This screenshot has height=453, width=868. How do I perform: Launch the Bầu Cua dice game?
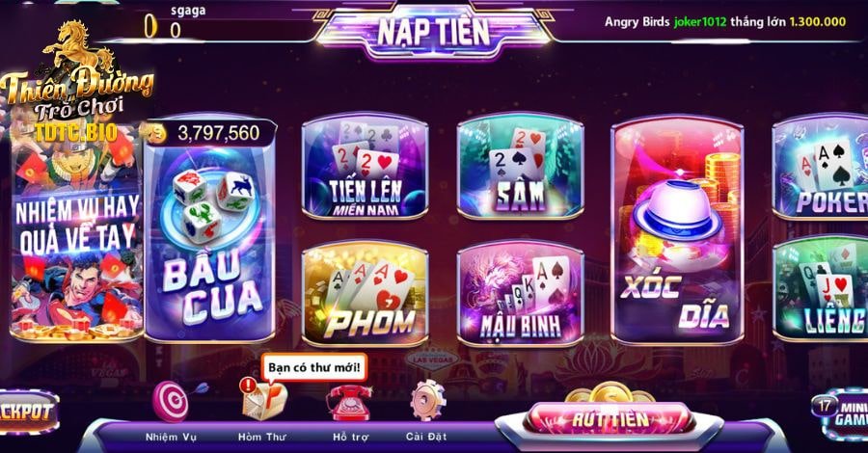point(210,229)
